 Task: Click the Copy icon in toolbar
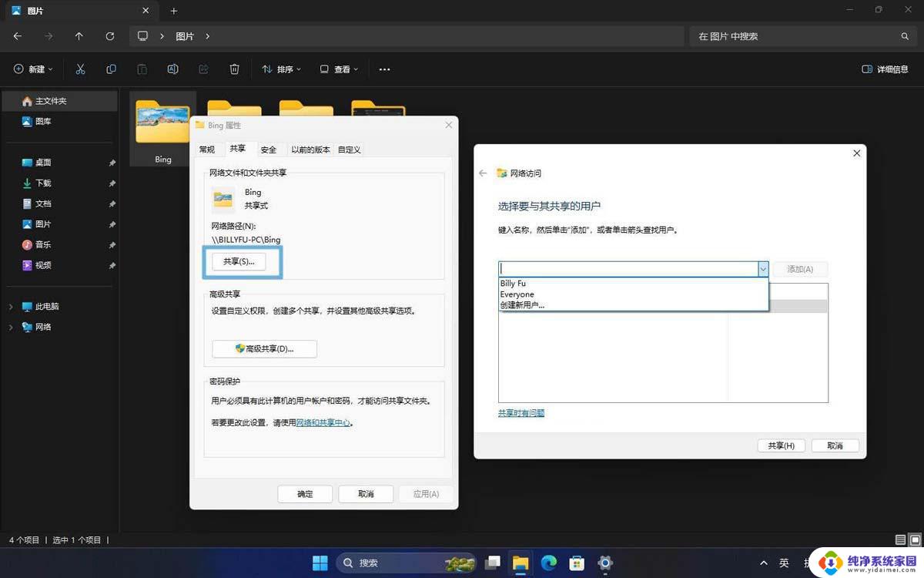coord(111,69)
